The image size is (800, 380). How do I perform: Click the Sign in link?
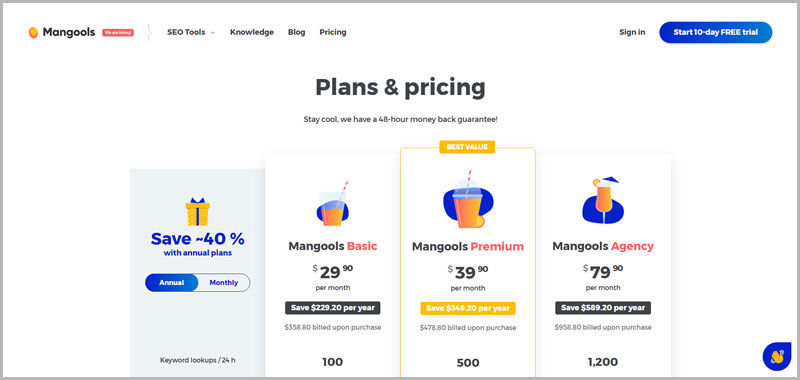point(632,32)
